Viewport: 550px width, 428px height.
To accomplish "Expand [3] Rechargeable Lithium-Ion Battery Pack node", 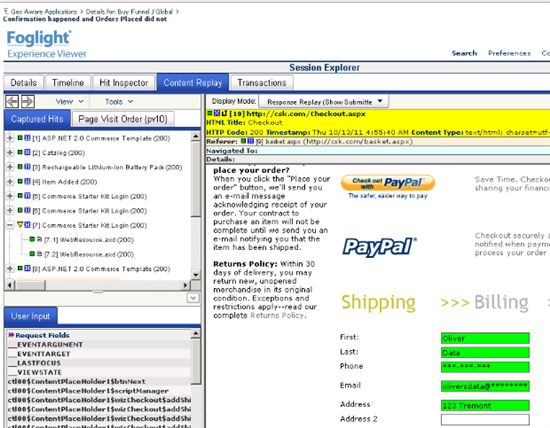I will click(10, 167).
